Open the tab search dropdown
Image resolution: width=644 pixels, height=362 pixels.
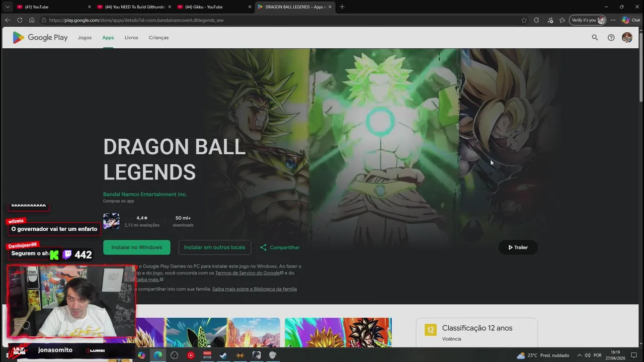(7, 7)
